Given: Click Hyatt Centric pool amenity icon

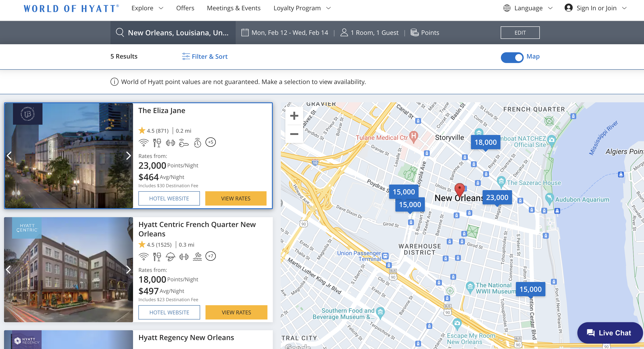Looking at the screenshot, I should [197, 256].
